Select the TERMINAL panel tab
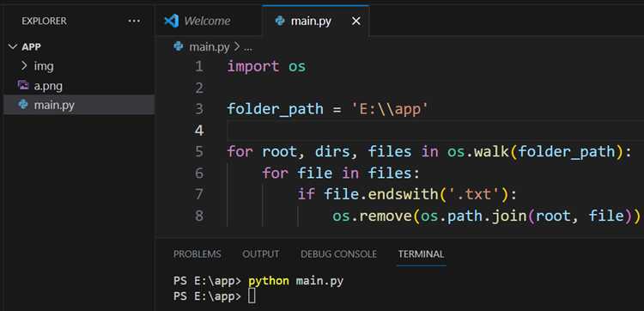 click(x=421, y=254)
